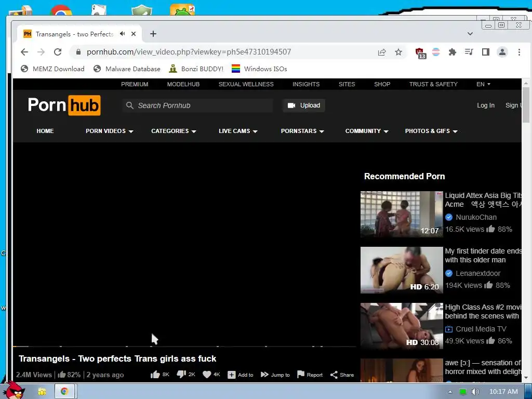Bookmark this page with the star
This screenshot has height=399, width=532.
pyautogui.click(x=398, y=52)
